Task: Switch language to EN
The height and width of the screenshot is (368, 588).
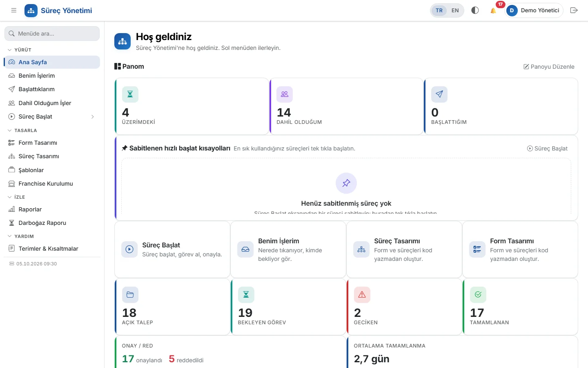Action: [455, 10]
